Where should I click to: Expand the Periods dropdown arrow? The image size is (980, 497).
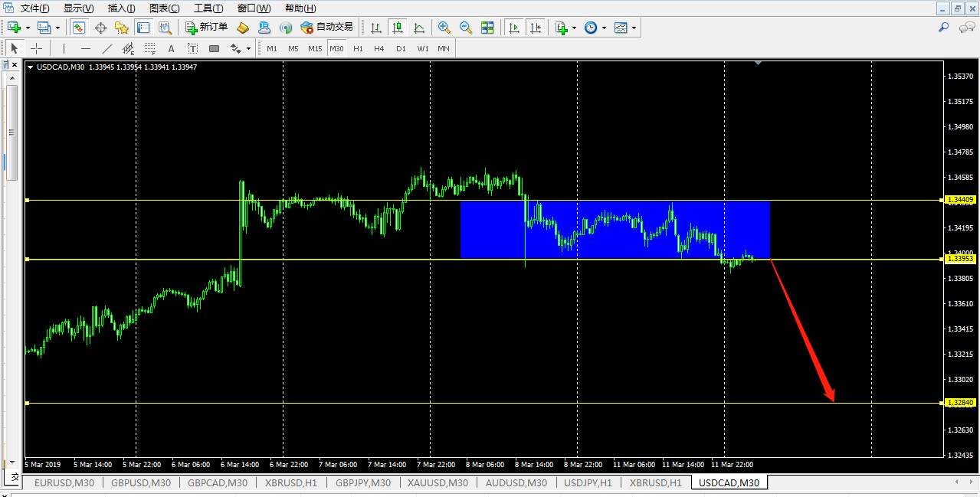tap(604, 28)
